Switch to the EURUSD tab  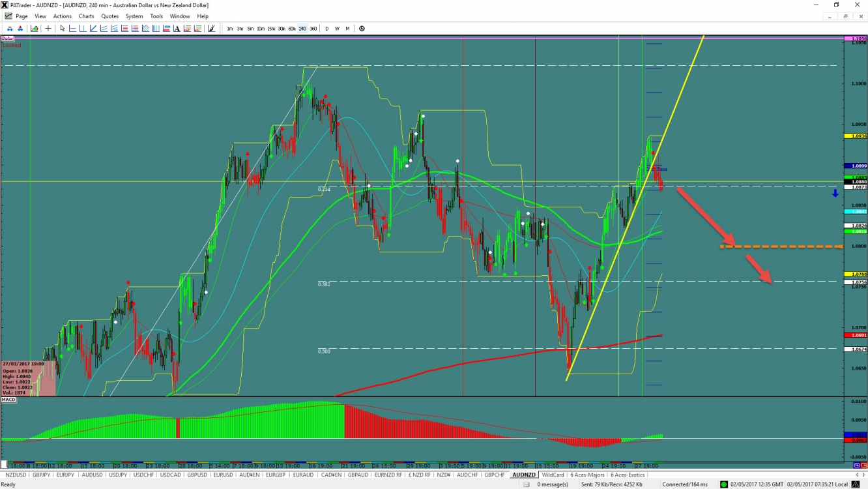pos(223,475)
